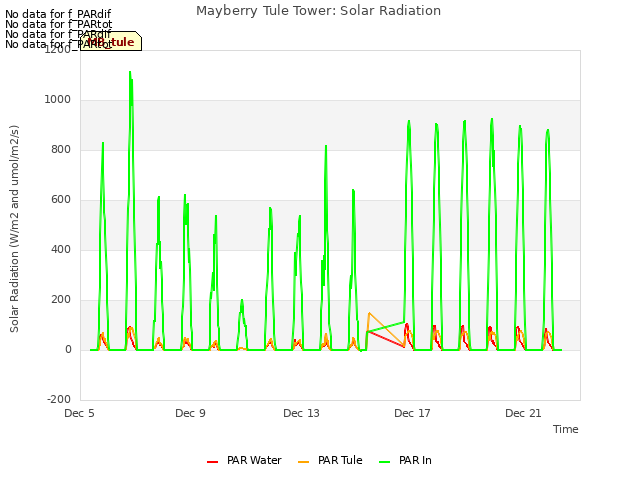Click the chart title Mayberry Tule Tower: Solar Radiation
The width and height of the screenshot is (640, 480).
pyautogui.click(x=318, y=11)
